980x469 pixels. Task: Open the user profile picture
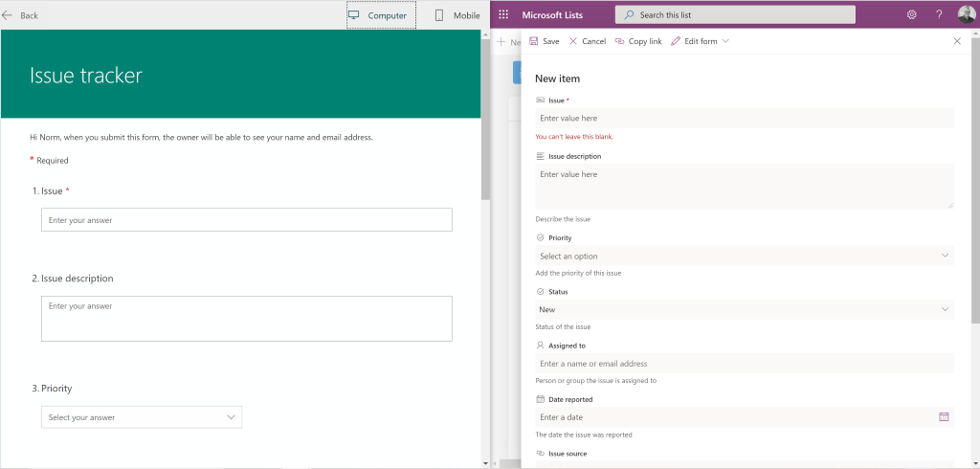967,14
